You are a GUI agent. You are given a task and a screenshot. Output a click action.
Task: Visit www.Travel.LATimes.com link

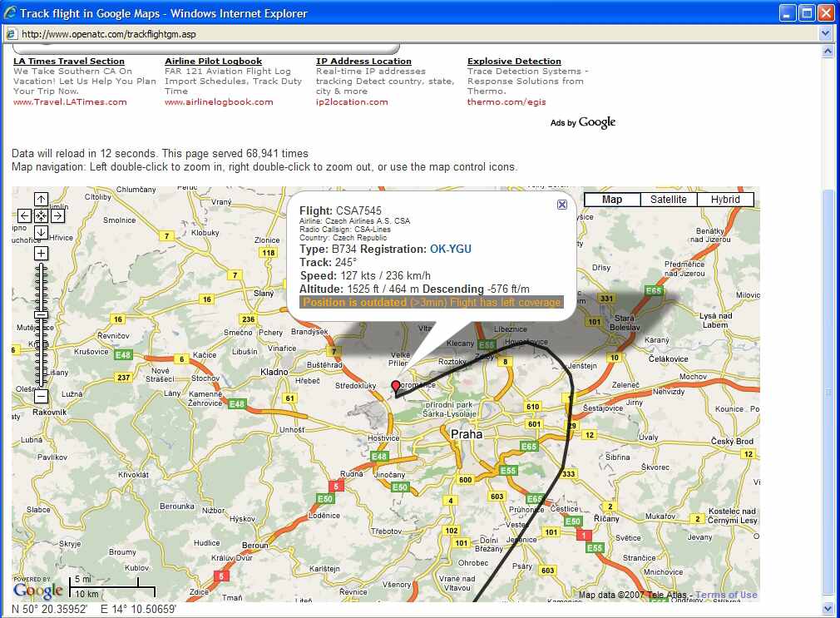(x=70, y=101)
